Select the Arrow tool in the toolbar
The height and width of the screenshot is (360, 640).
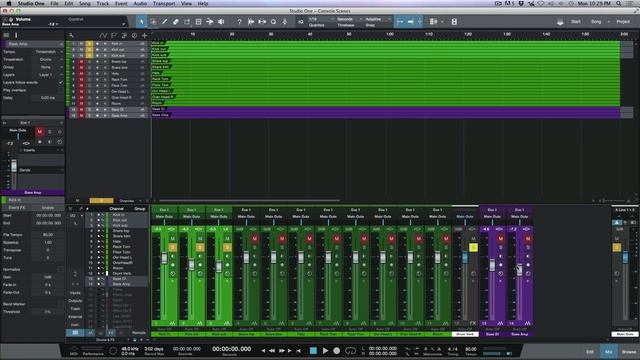[x=142, y=22]
